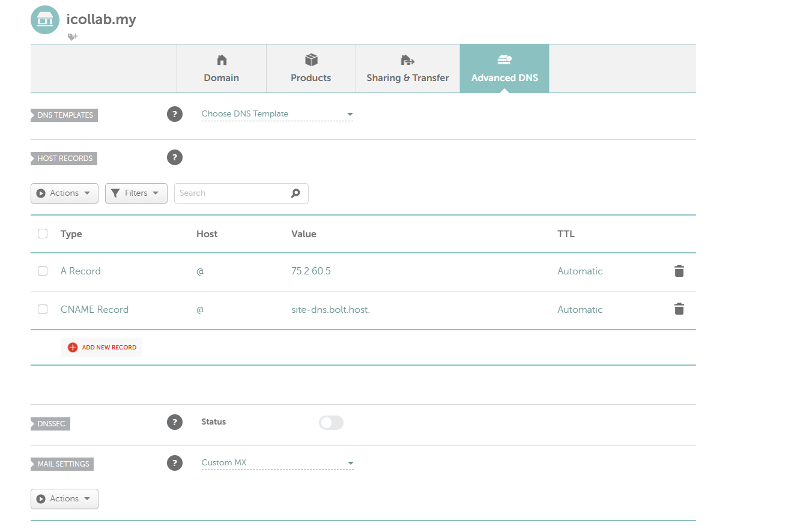788x532 pixels.
Task: Click help icon beside DNS Templates
Action: [x=174, y=114]
